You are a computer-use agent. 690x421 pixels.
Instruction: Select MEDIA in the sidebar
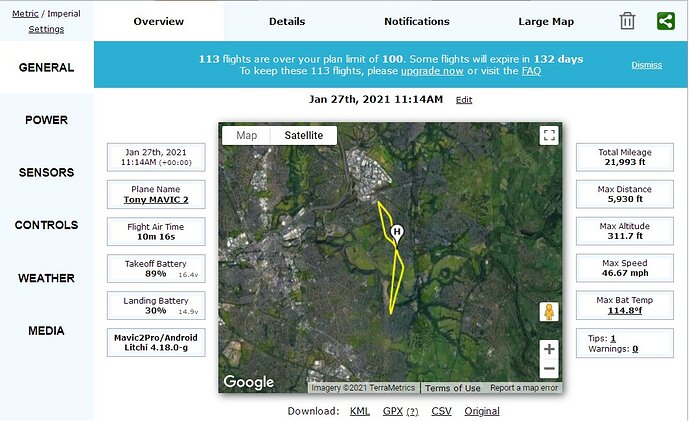coord(46,331)
